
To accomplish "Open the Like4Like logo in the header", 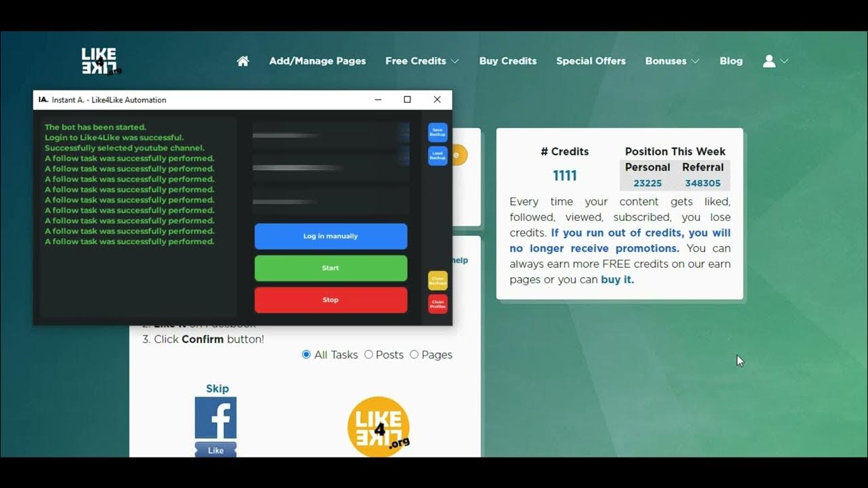I will (101, 61).
